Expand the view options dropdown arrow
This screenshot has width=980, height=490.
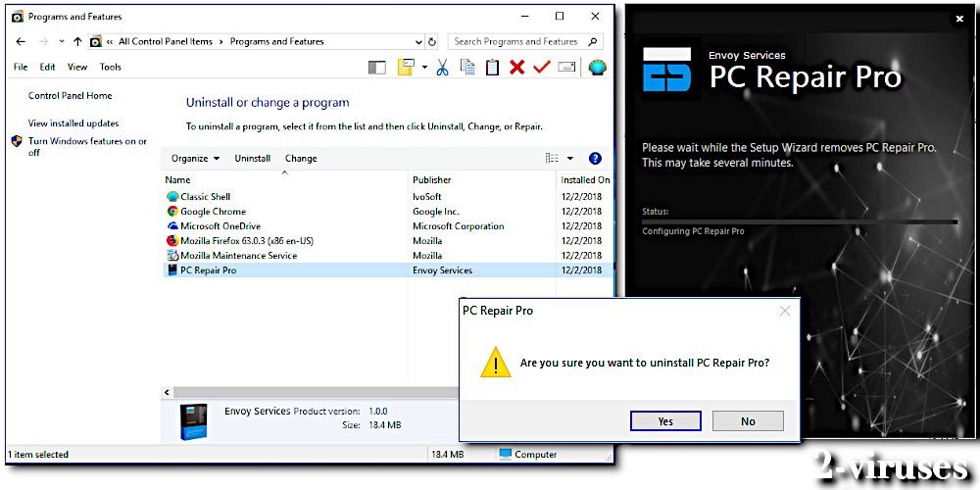pyautogui.click(x=570, y=159)
